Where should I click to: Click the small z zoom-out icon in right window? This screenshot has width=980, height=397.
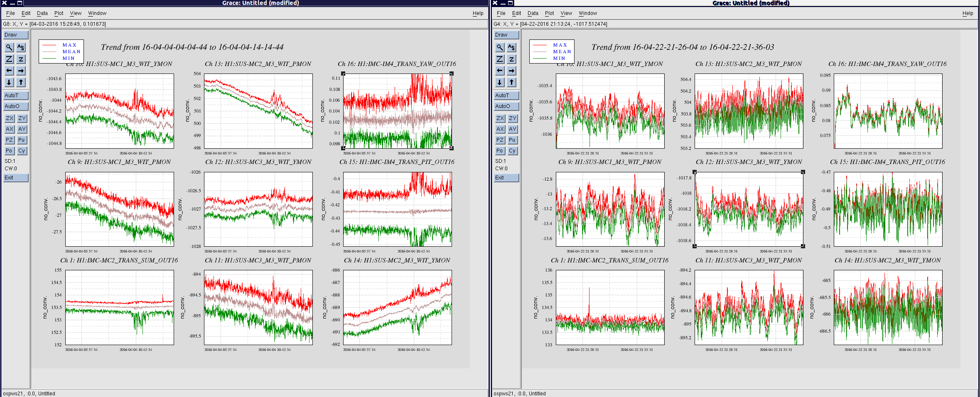511,59
